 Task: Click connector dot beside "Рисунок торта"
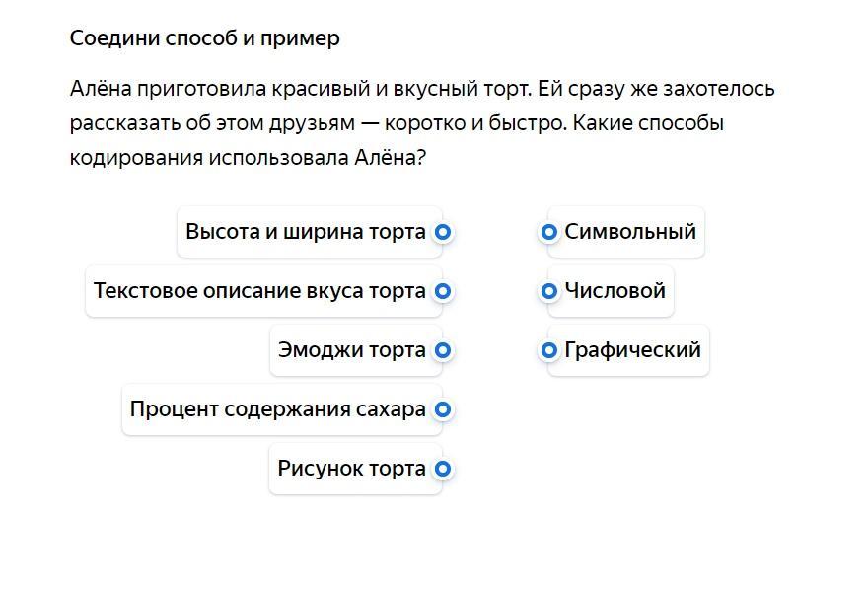(x=443, y=469)
